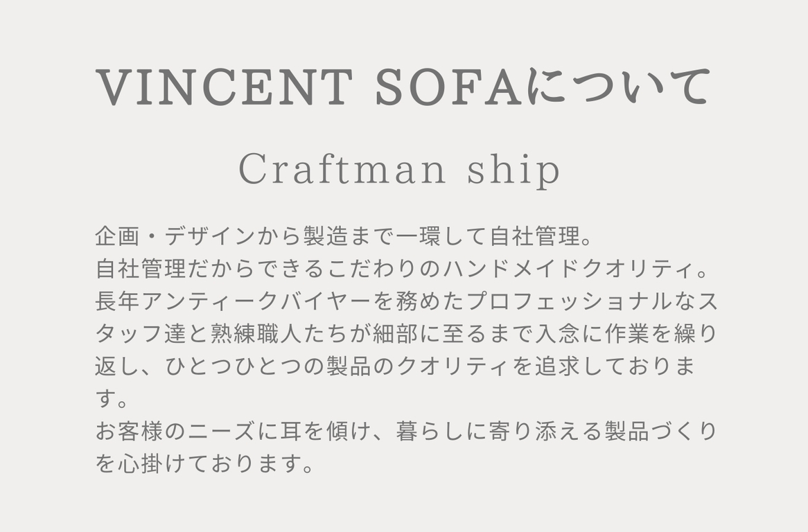The image size is (808, 532).
Task: Click the word Craftman in subtitle
Action: click(343, 170)
